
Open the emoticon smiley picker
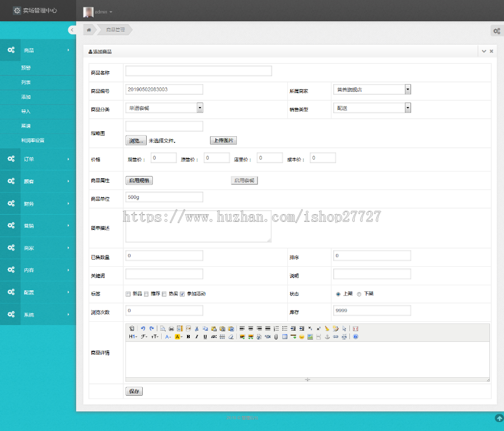(x=301, y=337)
